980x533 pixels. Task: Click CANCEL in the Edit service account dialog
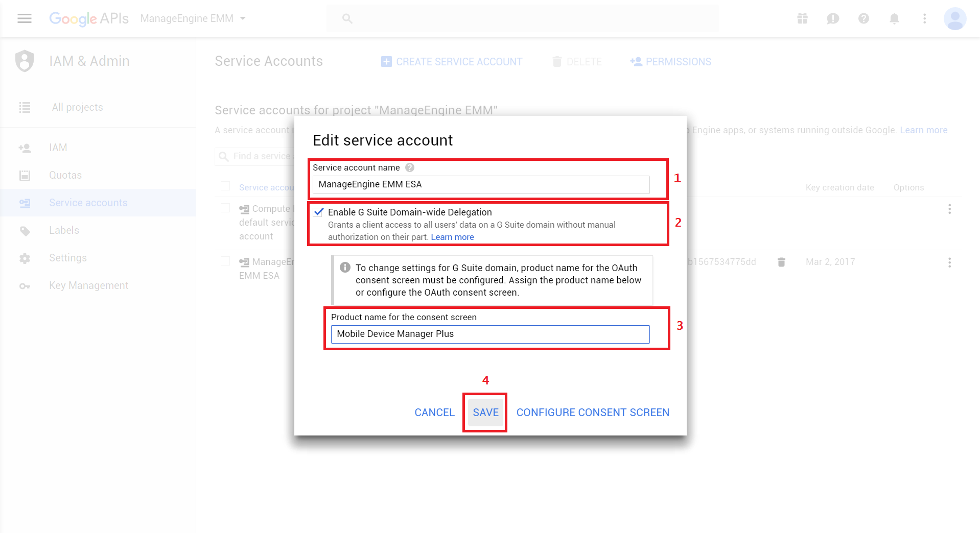[x=434, y=413]
